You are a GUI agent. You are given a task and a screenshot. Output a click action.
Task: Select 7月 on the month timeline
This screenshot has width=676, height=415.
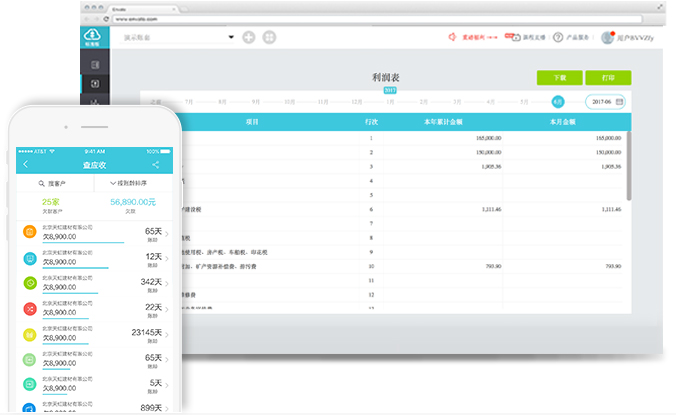[188, 101]
